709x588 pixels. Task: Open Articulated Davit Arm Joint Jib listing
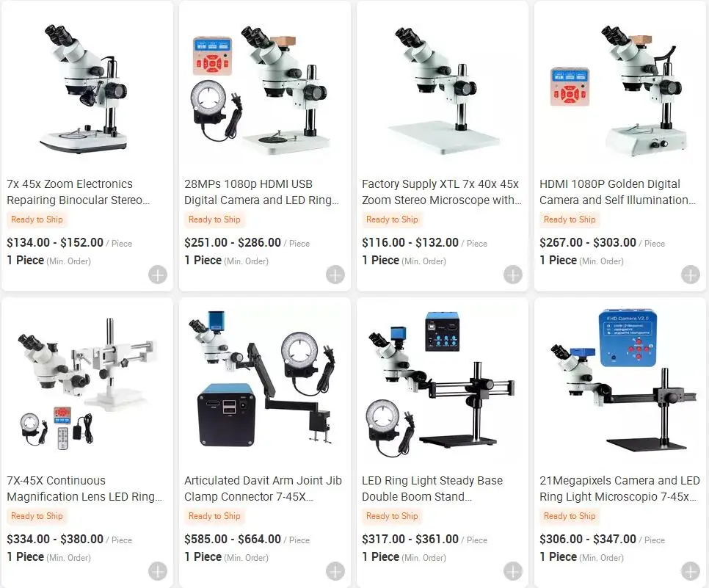[263, 488]
